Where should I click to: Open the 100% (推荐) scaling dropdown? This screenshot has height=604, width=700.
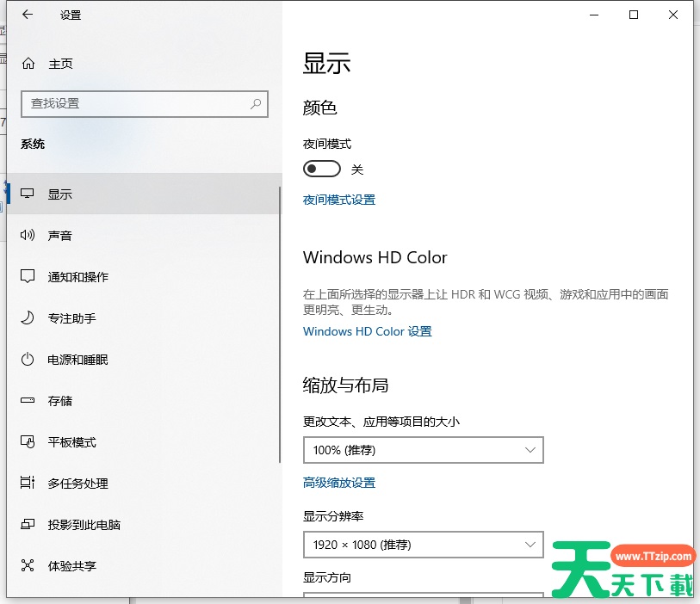pyautogui.click(x=423, y=450)
